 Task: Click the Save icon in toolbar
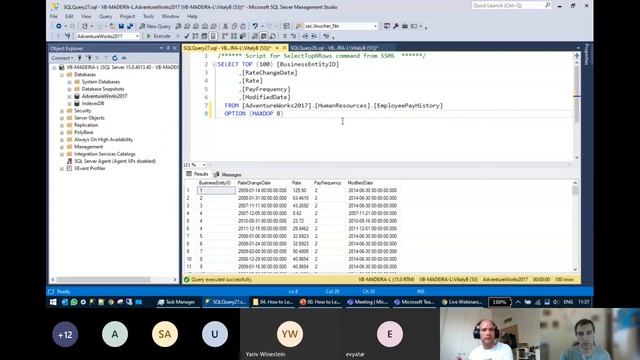(121, 26)
